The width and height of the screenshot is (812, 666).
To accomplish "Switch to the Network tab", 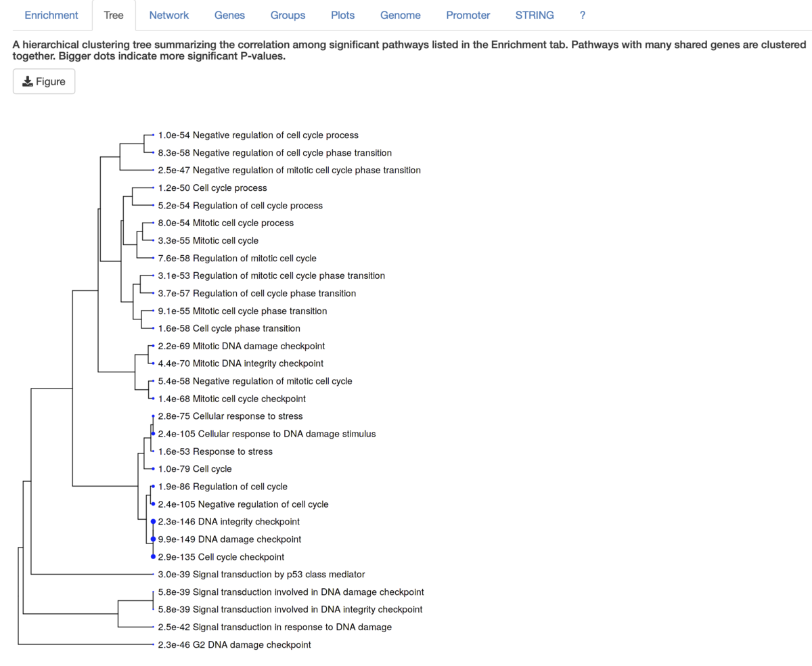I will [169, 15].
